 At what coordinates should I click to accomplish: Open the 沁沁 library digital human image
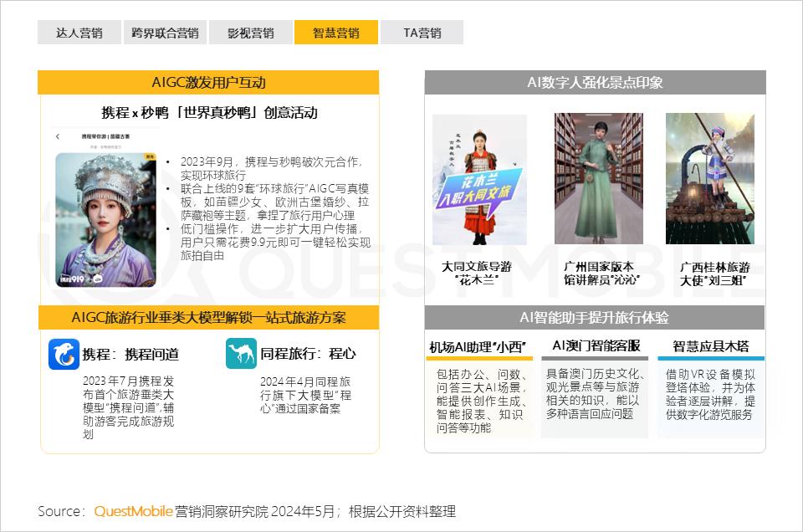[x=599, y=179]
